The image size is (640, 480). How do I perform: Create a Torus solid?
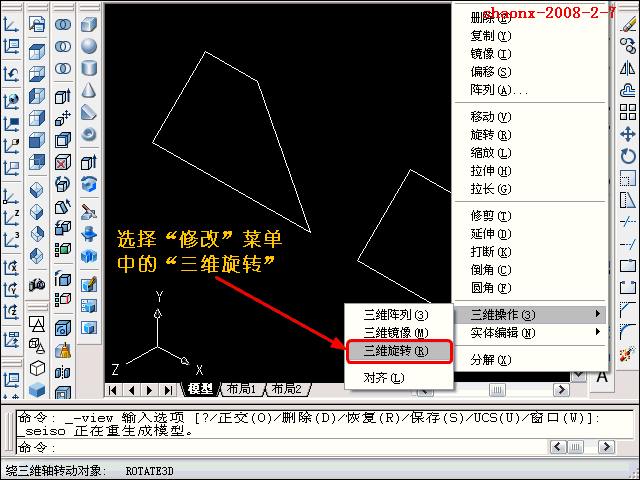tap(89, 134)
